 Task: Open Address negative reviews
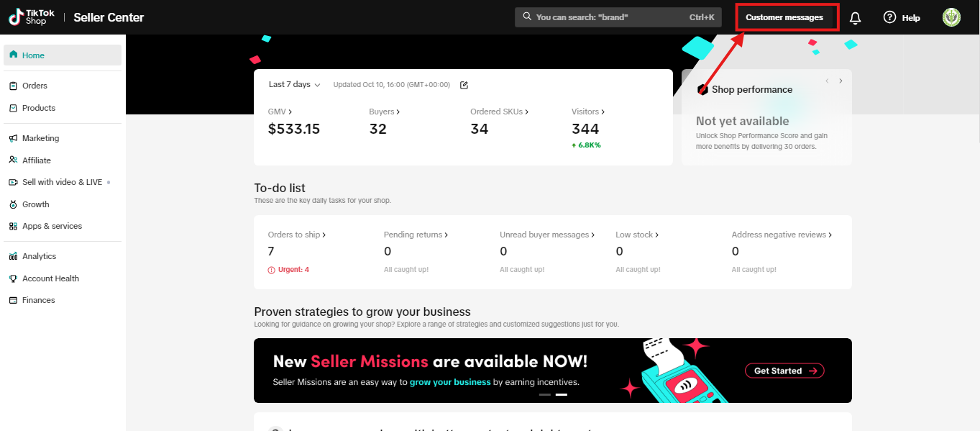782,235
